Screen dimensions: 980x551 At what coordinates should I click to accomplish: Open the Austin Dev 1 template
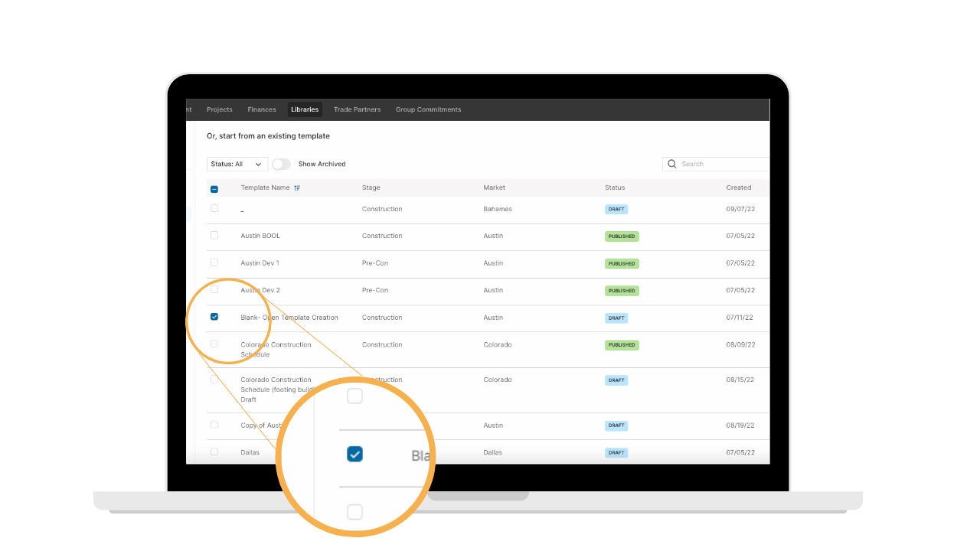[260, 263]
